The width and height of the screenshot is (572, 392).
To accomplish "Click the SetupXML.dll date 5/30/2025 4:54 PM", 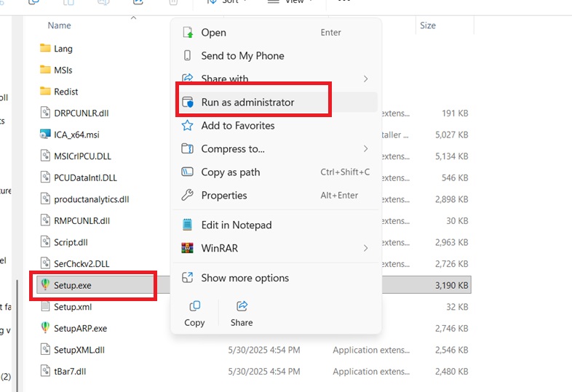I will click(x=264, y=350).
